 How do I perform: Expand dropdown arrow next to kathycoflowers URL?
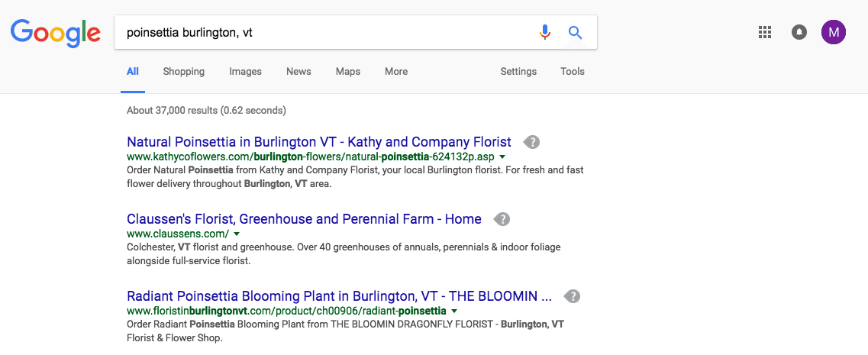point(502,157)
